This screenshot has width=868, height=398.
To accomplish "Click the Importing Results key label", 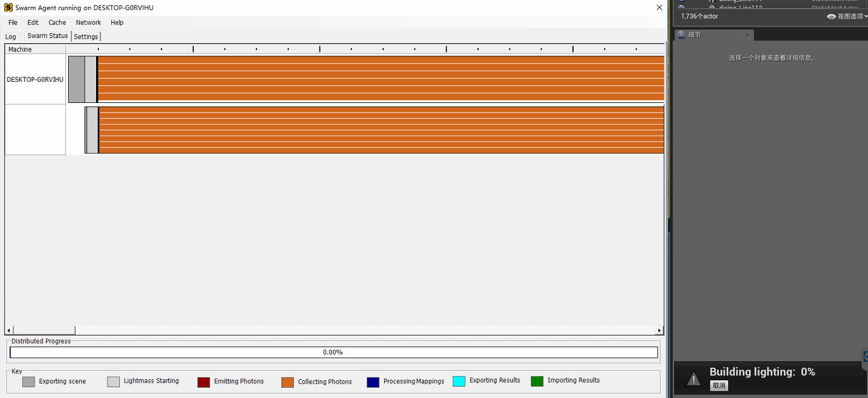I will point(574,380).
